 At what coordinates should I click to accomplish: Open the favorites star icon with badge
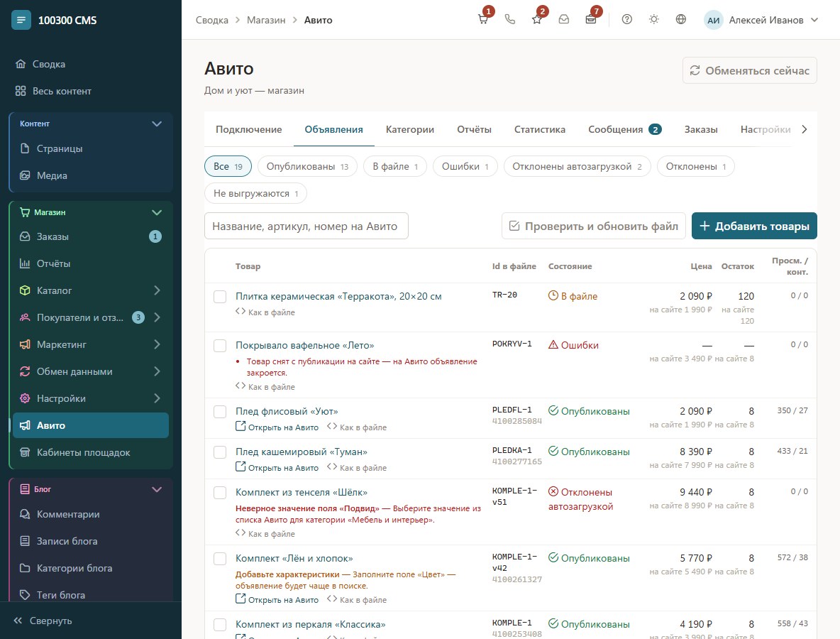(x=537, y=20)
